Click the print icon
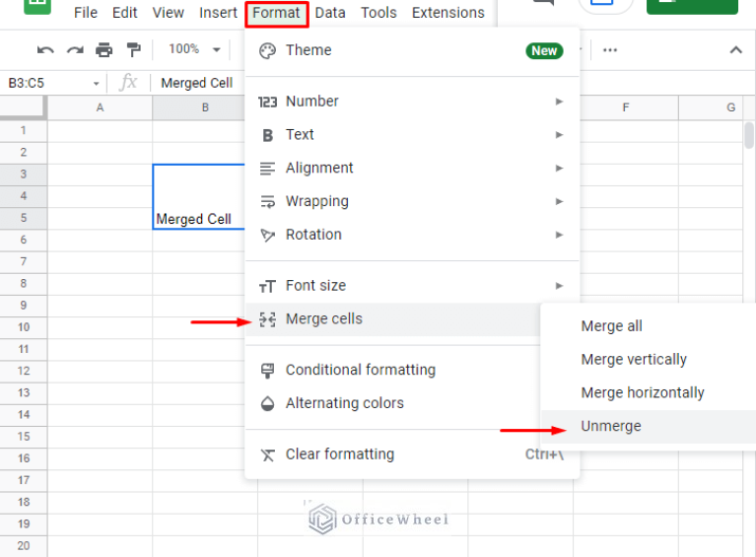 (x=104, y=50)
